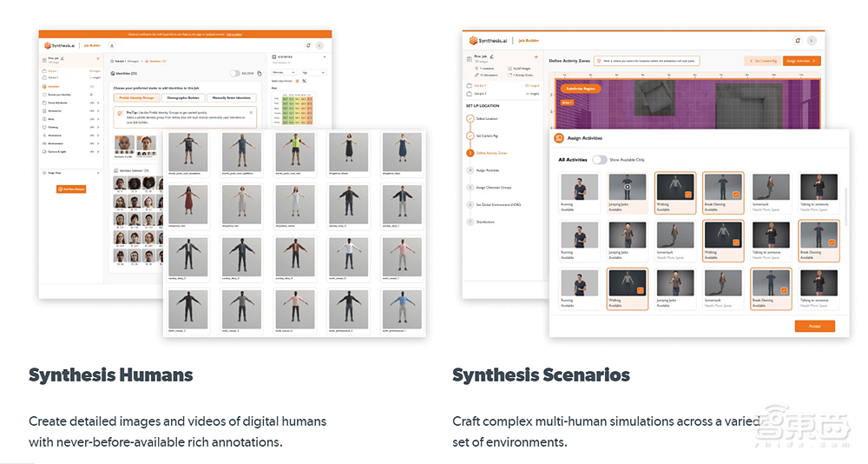
Task: Toggle Show Available Only switch
Action: pos(599,160)
